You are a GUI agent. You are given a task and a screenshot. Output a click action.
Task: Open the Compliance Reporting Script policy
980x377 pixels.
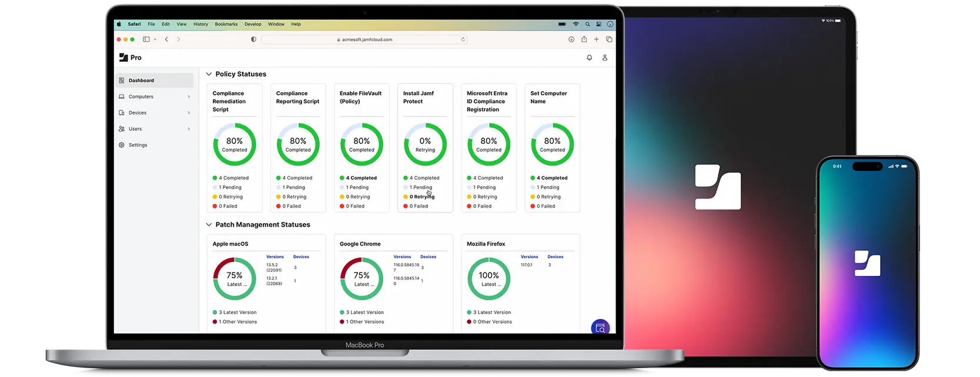tap(297, 97)
